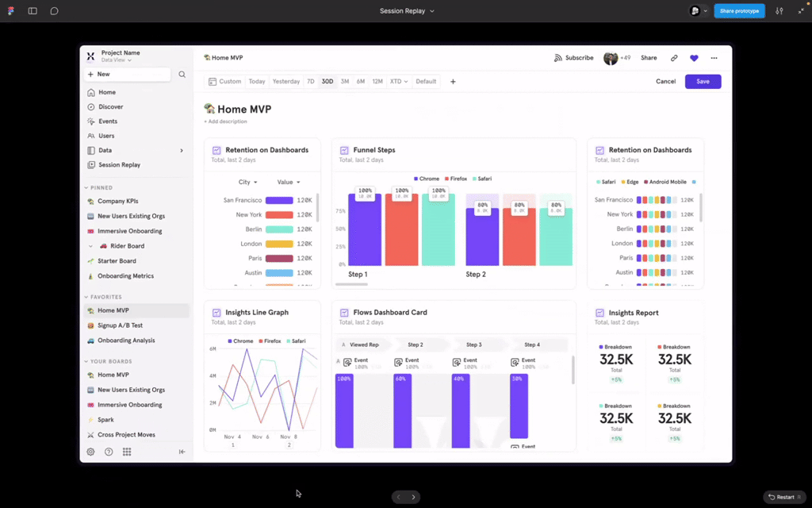Toggle the purple heart favorite icon

click(x=694, y=58)
